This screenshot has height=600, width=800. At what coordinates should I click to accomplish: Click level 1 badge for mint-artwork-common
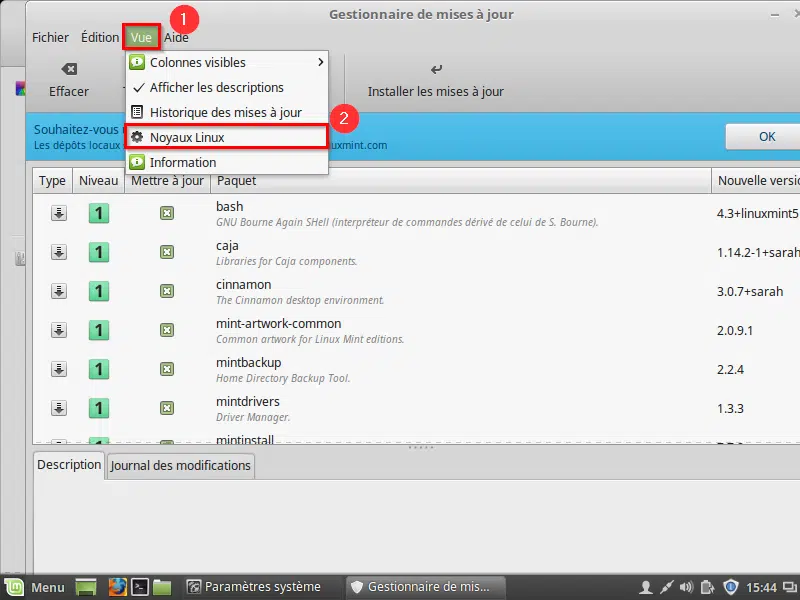pos(99,330)
